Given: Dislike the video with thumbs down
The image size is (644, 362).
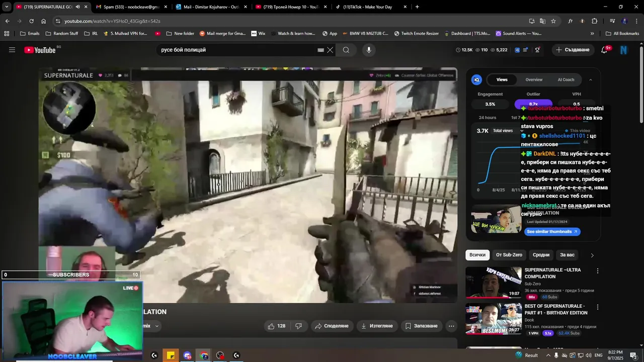Looking at the screenshot, I should coord(298,326).
